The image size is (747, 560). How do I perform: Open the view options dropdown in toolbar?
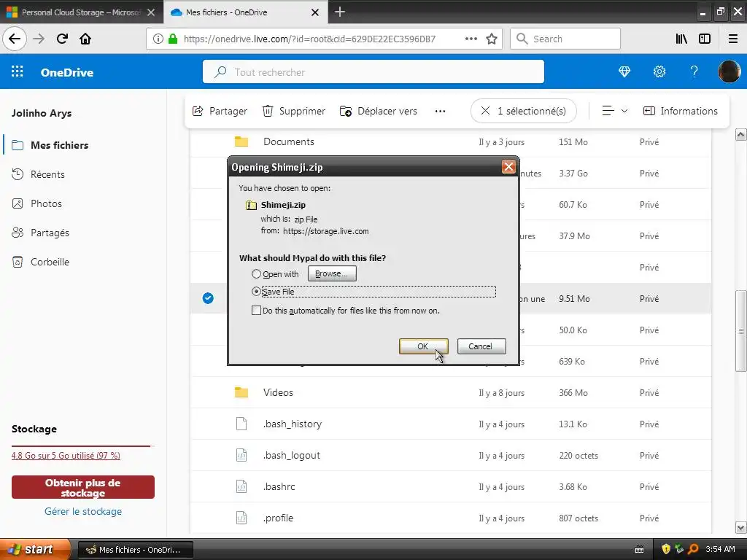tap(614, 111)
